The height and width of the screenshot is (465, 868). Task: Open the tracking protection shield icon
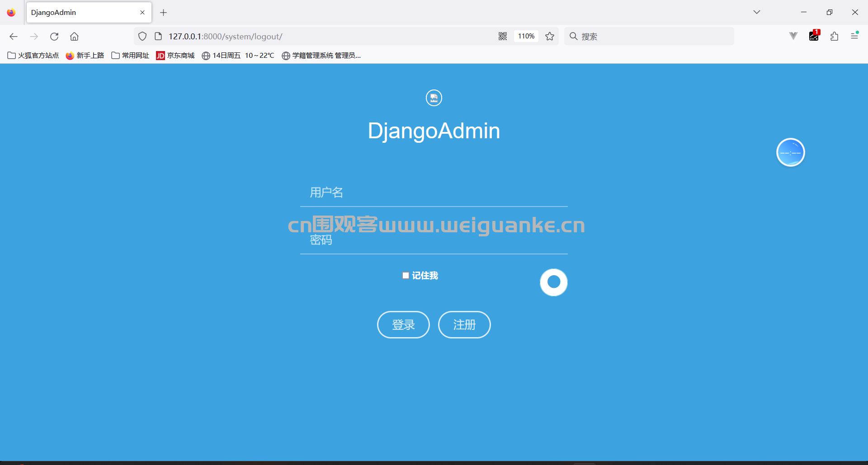pos(142,36)
